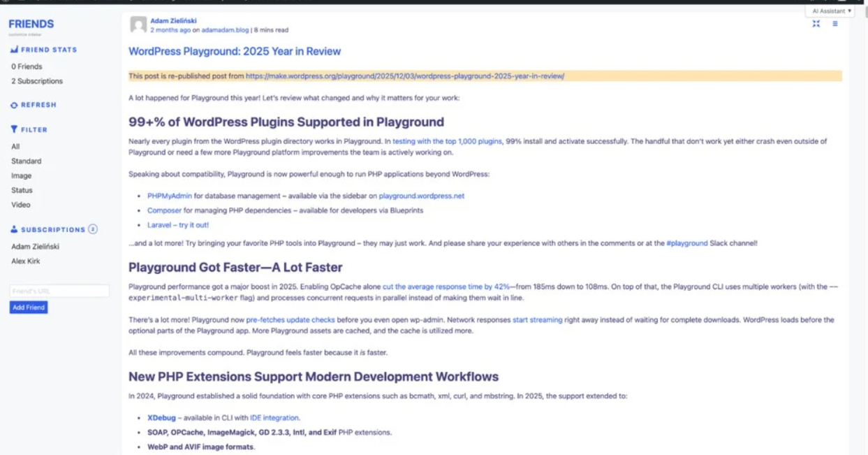View the 2 Subscriptions stat link
This screenshot has width=868, height=455.
click(36, 81)
